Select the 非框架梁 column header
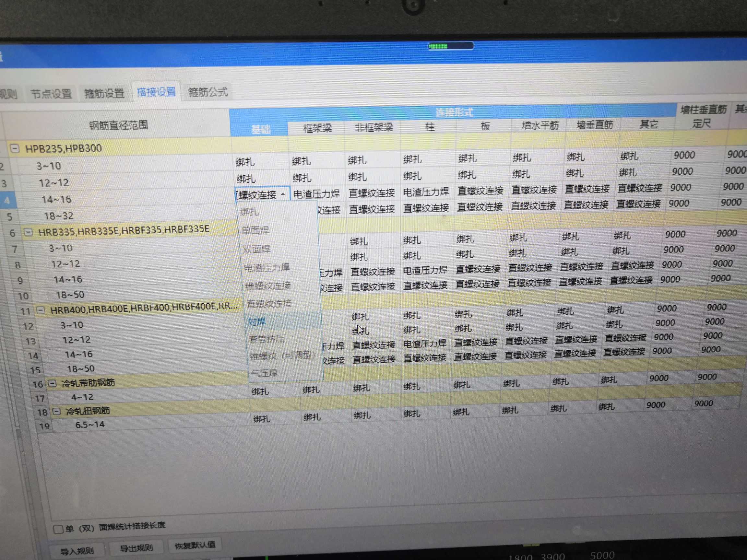747x560 pixels. (x=374, y=127)
